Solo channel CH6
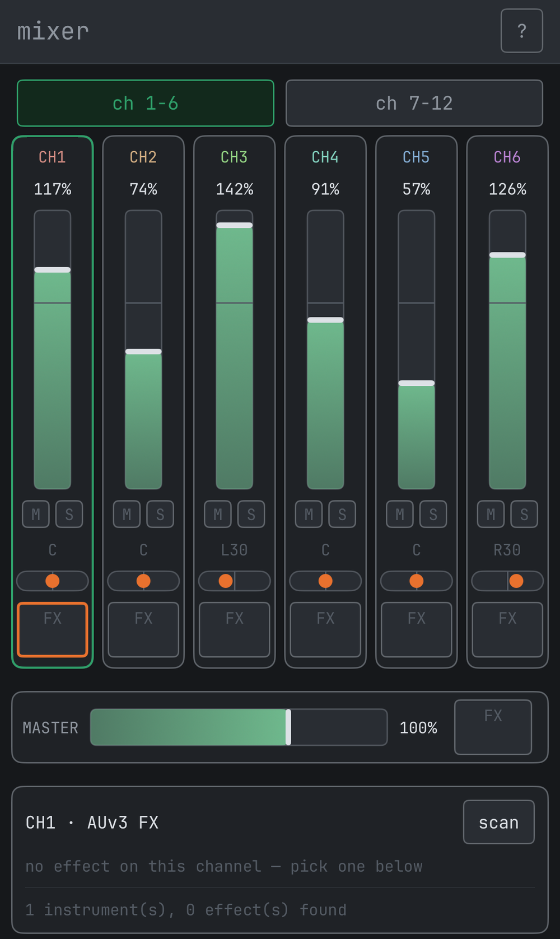This screenshot has width=560, height=939. pyautogui.click(x=524, y=514)
